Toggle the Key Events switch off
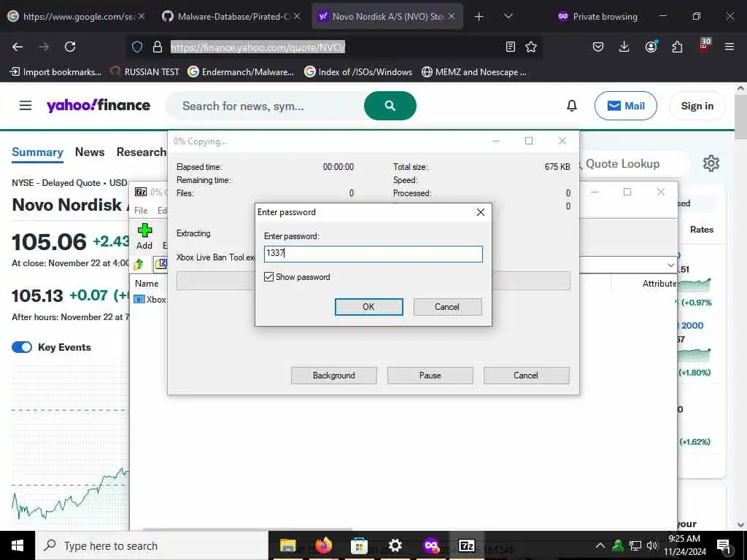The height and width of the screenshot is (560, 747). [22, 347]
